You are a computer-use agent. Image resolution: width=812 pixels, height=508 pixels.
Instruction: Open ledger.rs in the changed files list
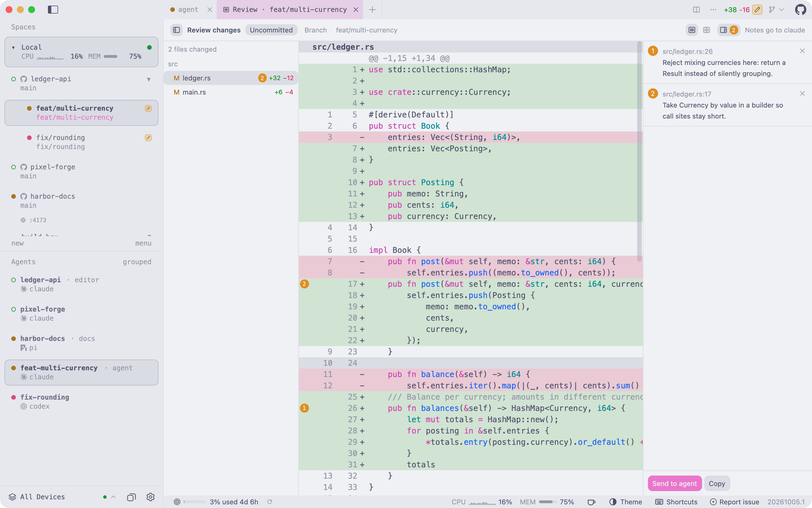click(x=231, y=78)
